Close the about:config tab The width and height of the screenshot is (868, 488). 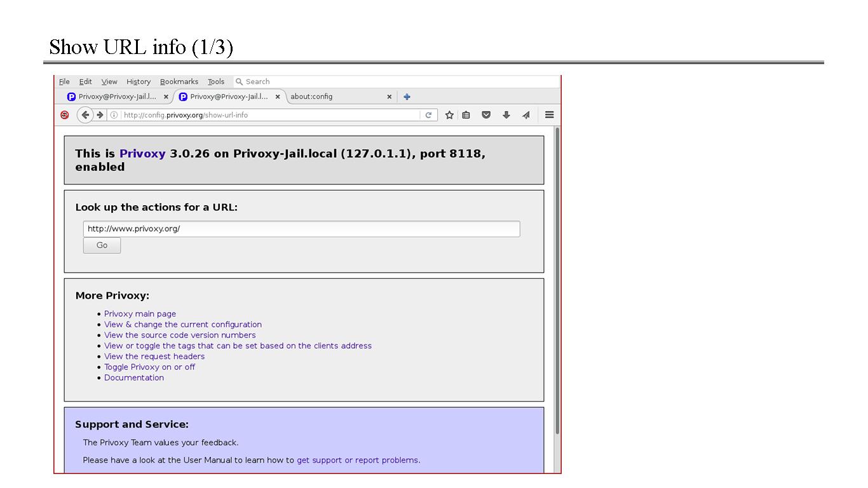click(390, 97)
